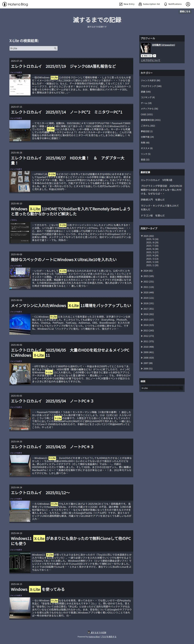Screen dimensions: 194x644
Task: Expand the 2023 (165) archive
Action: [142, 276]
